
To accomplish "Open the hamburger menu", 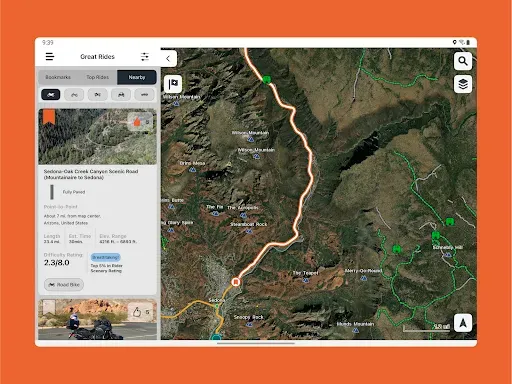I will [x=50, y=57].
